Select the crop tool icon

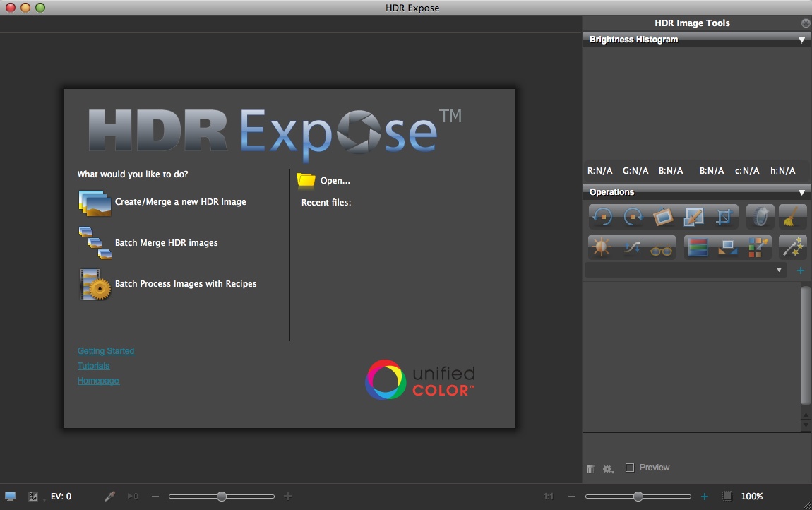click(724, 217)
